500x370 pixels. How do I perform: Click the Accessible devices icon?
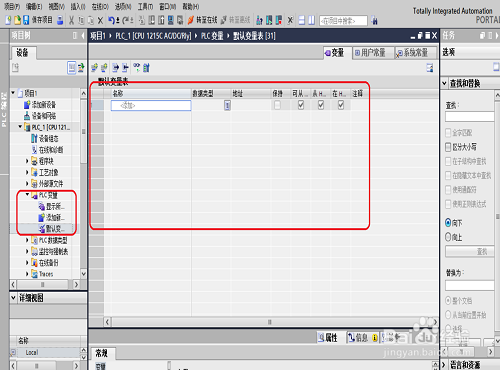coord(259,20)
